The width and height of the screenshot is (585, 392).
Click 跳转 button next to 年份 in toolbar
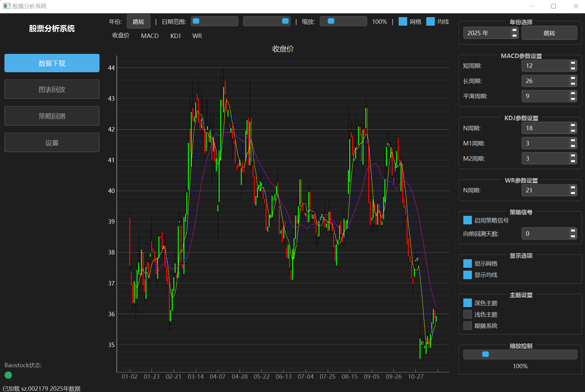point(138,22)
